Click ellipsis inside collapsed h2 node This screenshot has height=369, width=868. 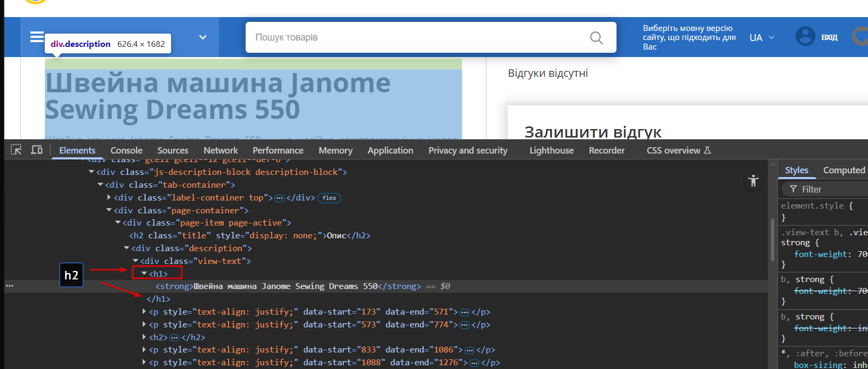pos(174,338)
